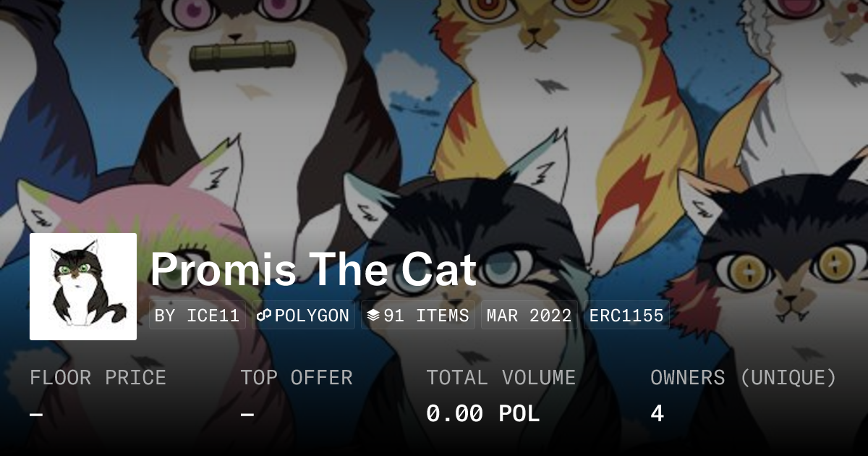Click the ERC1155 token standard badge

(626, 316)
